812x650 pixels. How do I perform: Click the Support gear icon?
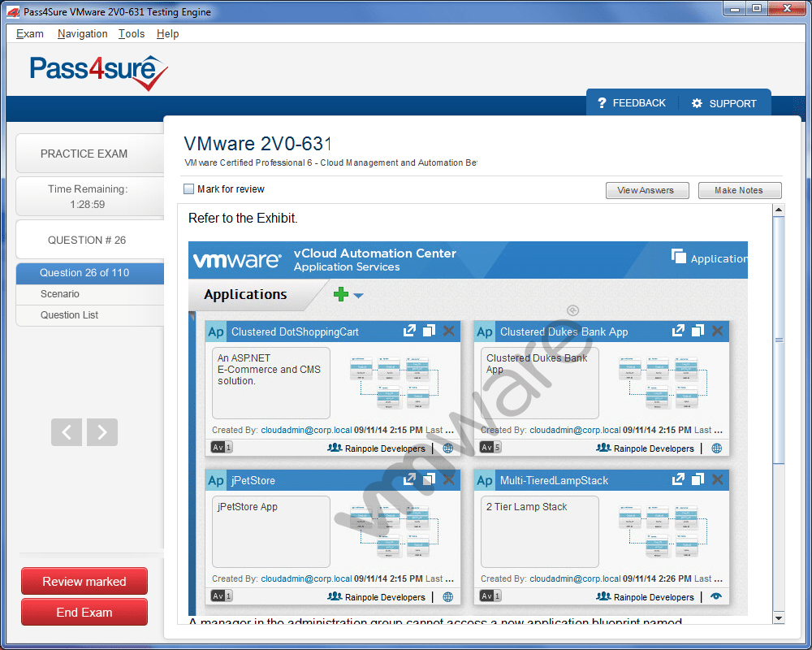tap(696, 102)
